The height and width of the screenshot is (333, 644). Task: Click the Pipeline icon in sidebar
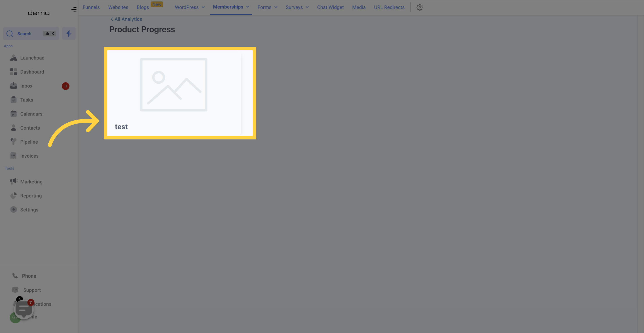(x=13, y=142)
